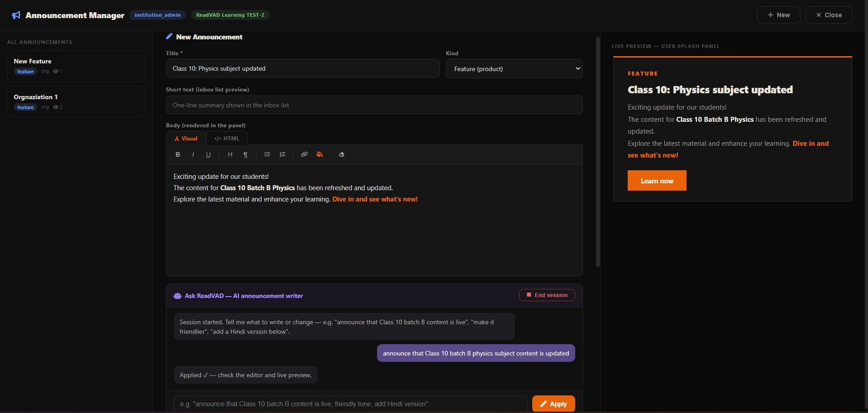Image resolution: width=868 pixels, height=413 pixels.
Task: Click the Learn now preview button
Action: (x=657, y=181)
